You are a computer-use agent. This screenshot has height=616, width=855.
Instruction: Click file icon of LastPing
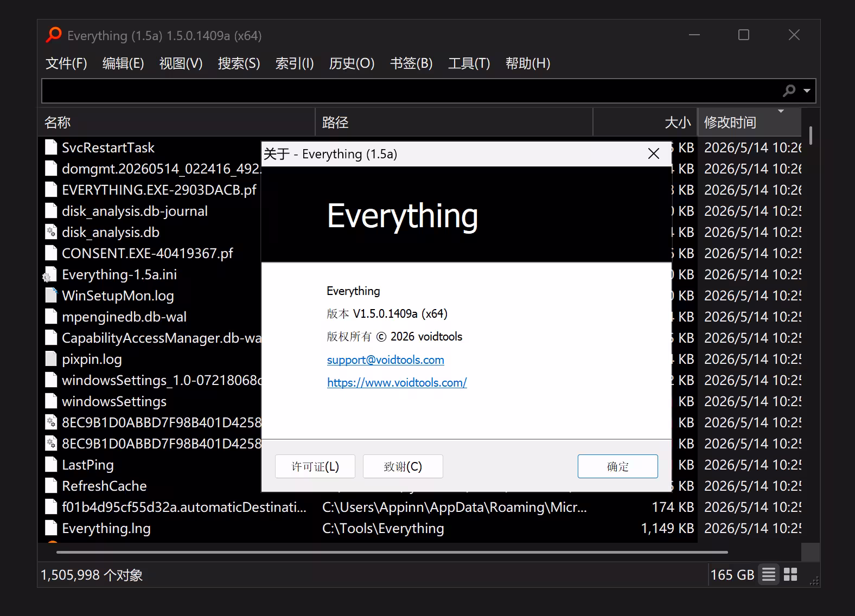point(50,465)
